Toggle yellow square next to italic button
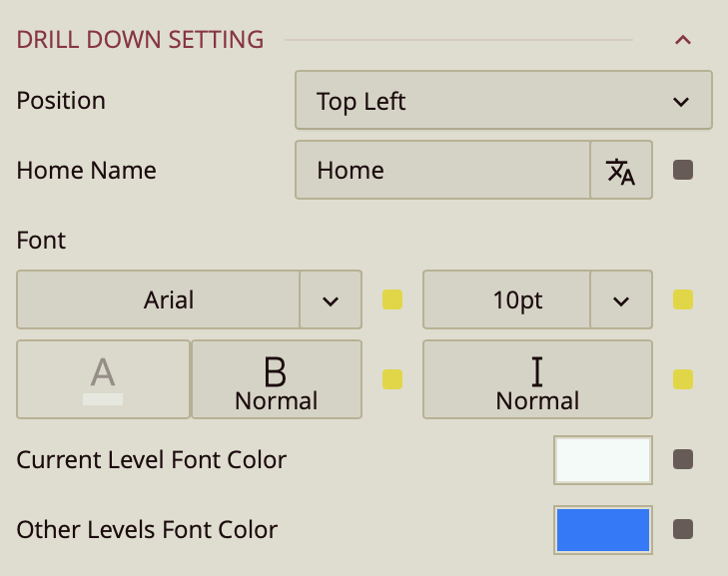Image resolution: width=728 pixels, height=576 pixels. [x=683, y=379]
